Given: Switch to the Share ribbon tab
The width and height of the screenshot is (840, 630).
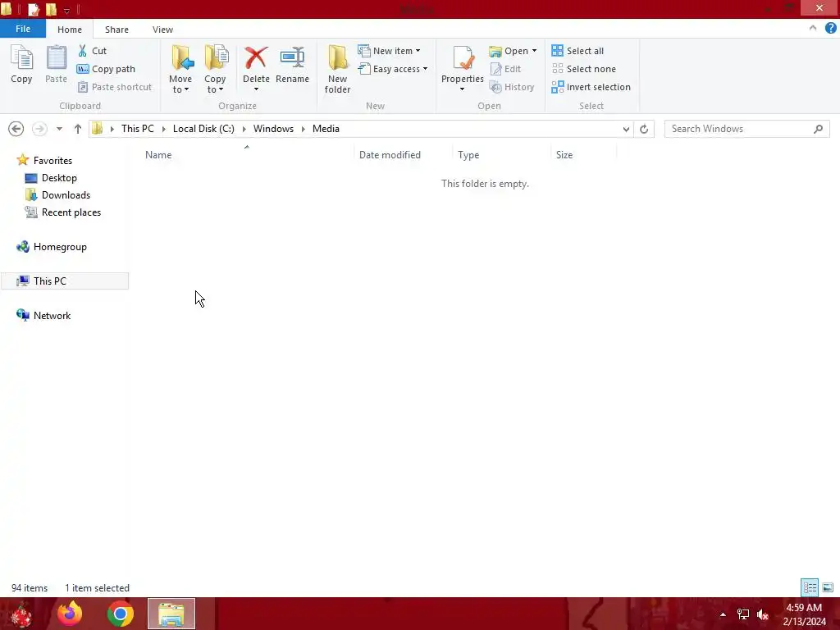Looking at the screenshot, I should point(116,30).
